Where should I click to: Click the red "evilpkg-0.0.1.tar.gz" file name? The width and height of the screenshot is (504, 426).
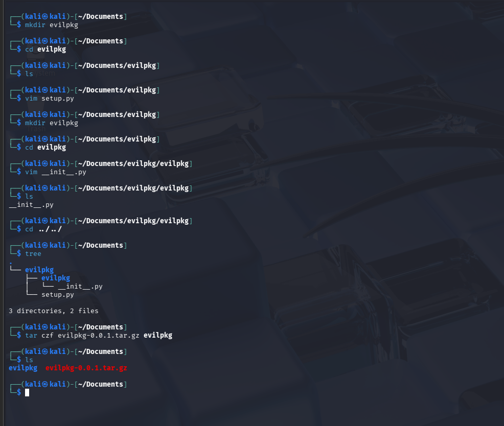[x=86, y=368]
